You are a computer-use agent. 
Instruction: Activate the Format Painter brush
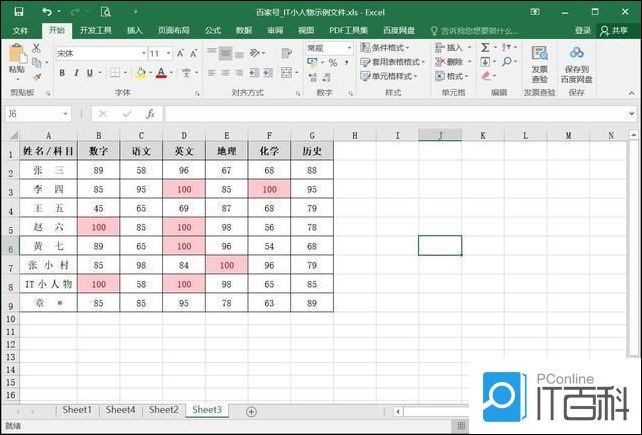point(36,76)
